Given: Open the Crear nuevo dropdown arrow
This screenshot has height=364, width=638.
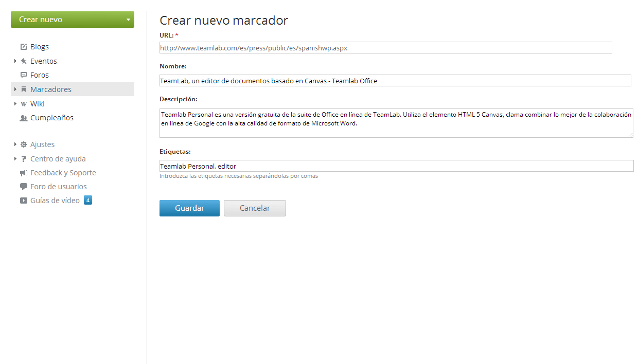Looking at the screenshot, I should point(128,20).
